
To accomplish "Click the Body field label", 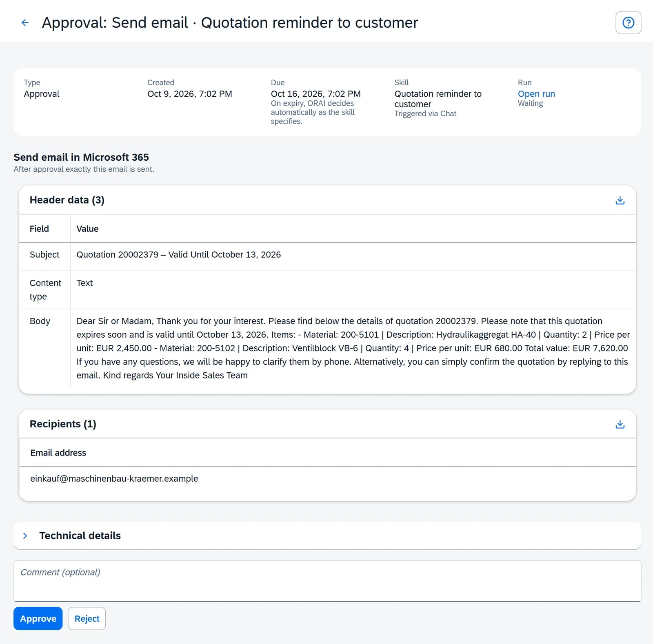I will pyautogui.click(x=40, y=321).
